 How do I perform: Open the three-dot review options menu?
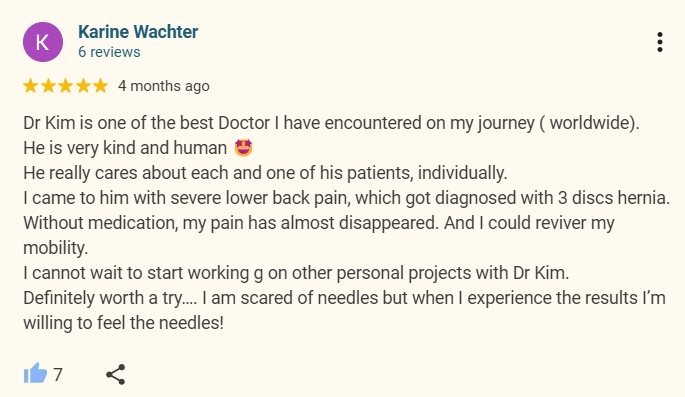(660, 42)
